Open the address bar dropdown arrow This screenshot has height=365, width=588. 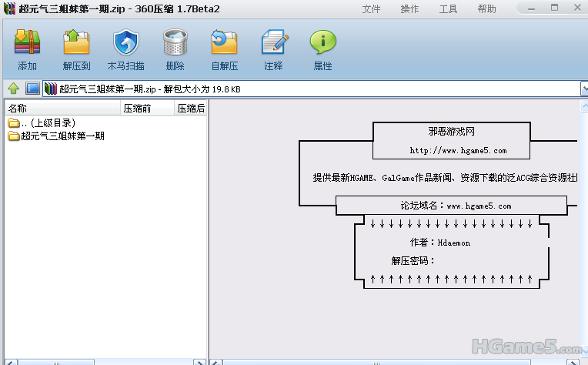point(583,89)
